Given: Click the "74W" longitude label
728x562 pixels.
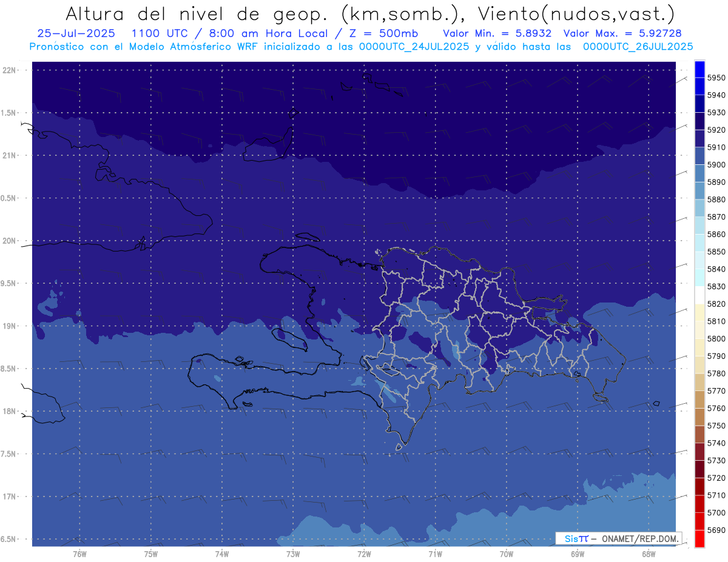Looking at the screenshot, I should (222, 554).
